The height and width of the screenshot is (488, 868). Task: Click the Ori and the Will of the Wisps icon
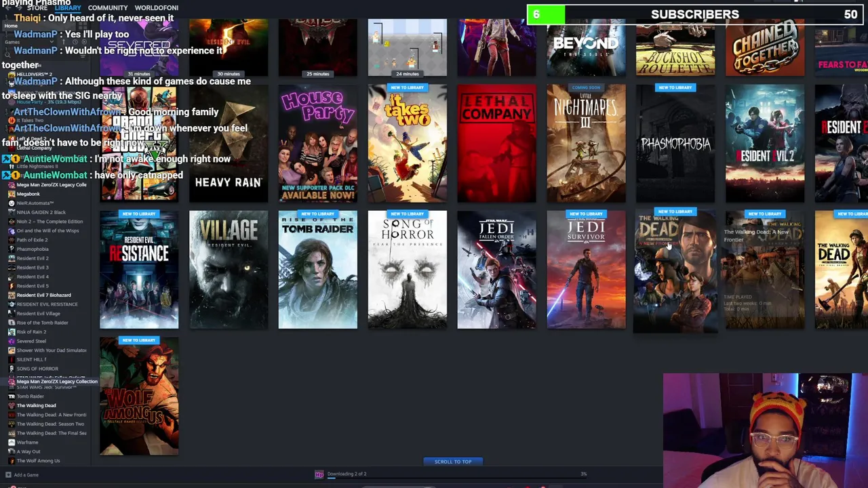pyautogui.click(x=12, y=230)
